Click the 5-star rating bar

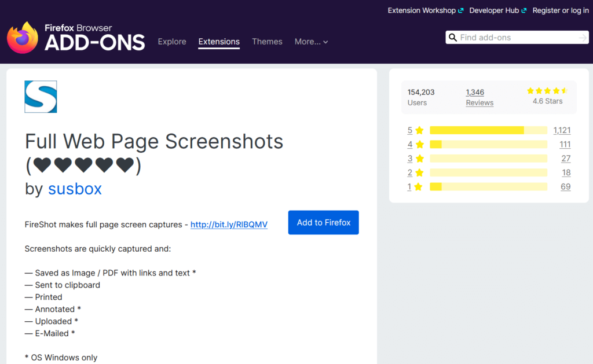pyautogui.click(x=488, y=130)
